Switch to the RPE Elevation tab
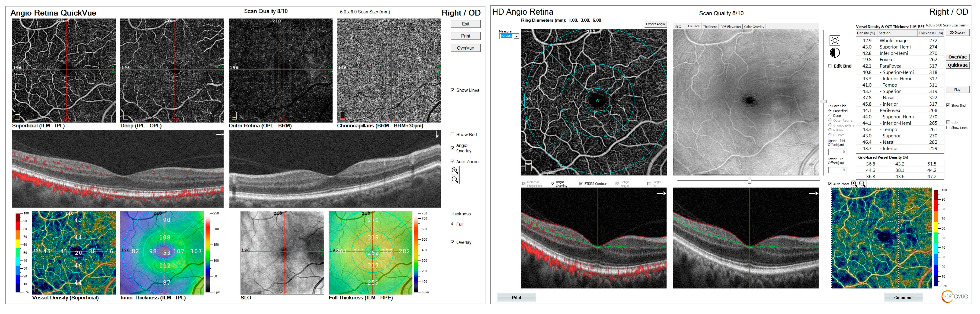980x314 pixels. point(730,27)
